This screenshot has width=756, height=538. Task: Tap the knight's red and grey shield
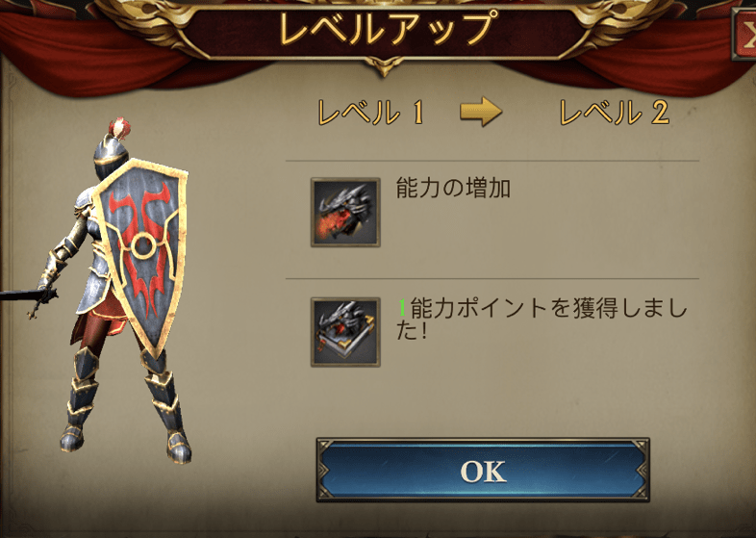coord(139,256)
